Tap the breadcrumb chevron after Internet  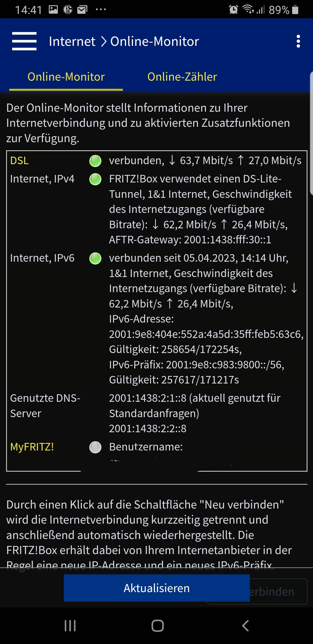click(103, 41)
